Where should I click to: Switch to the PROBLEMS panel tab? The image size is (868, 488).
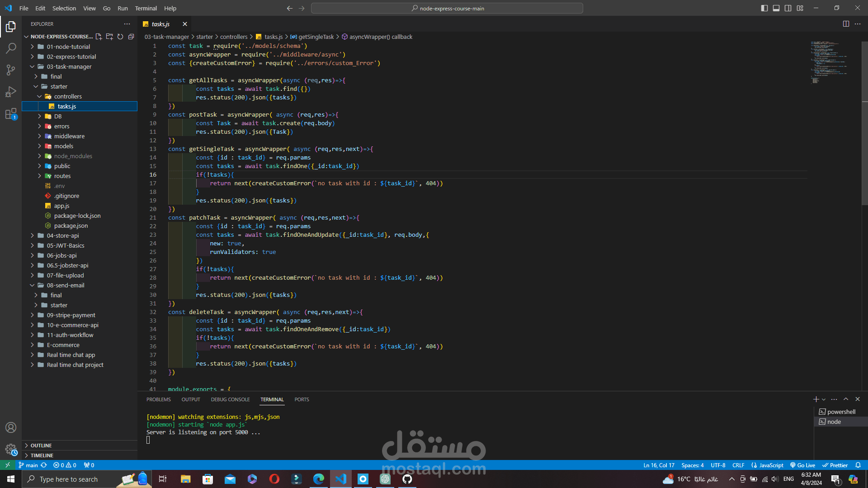click(158, 399)
